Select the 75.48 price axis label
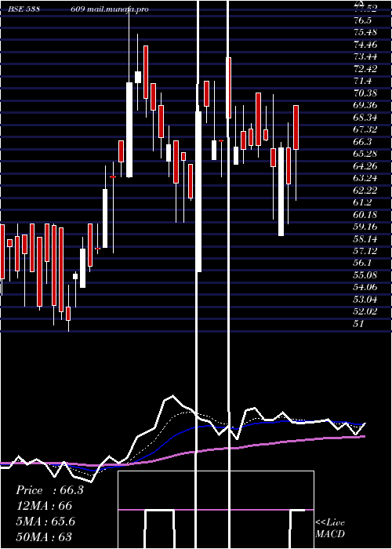The height and width of the screenshot is (549, 392). tap(365, 32)
